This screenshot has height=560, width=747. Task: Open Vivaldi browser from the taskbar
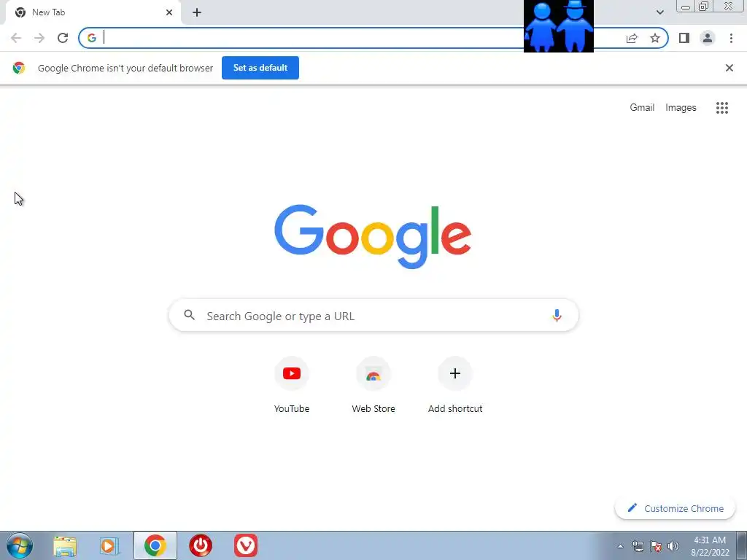pyautogui.click(x=246, y=545)
